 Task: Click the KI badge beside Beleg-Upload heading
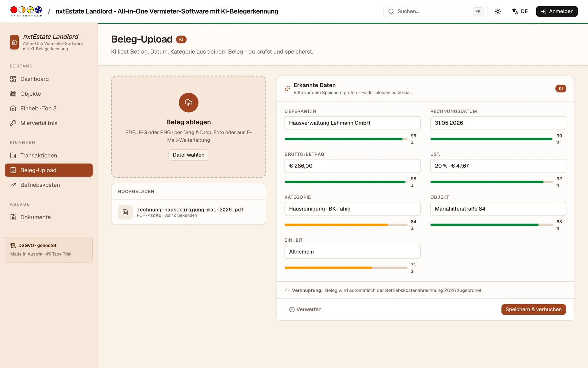coord(181,39)
